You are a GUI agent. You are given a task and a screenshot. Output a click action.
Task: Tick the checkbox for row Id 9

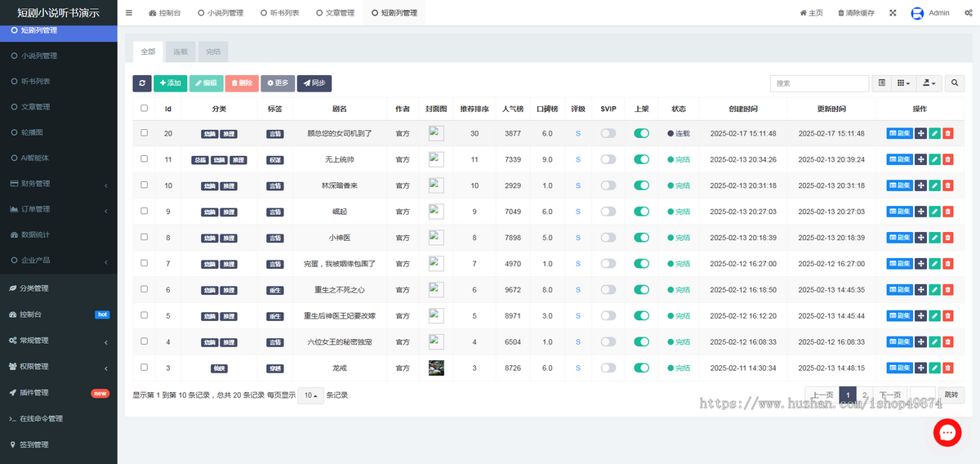pyautogui.click(x=145, y=211)
